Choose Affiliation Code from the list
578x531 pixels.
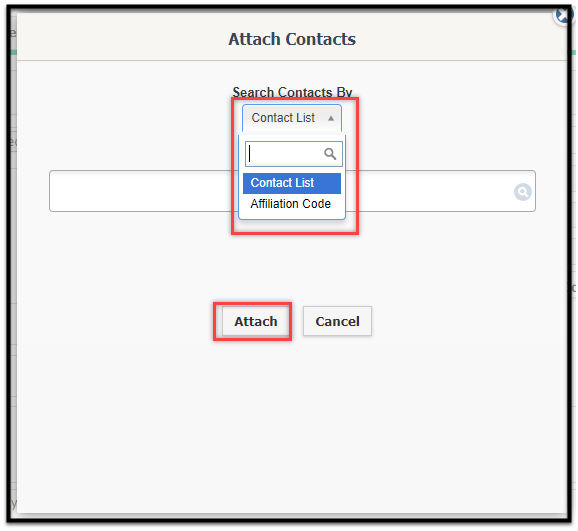click(292, 204)
